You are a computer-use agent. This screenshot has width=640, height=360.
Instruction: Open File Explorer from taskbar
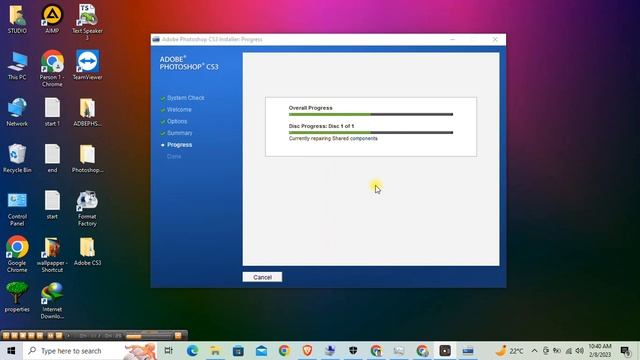point(215,351)
